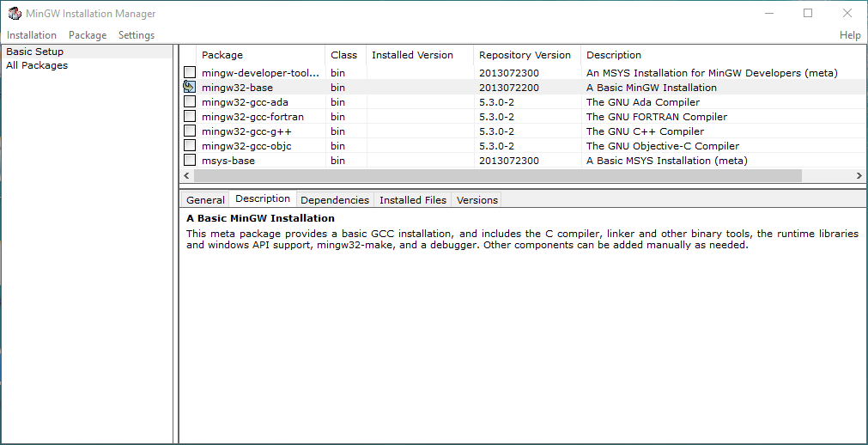Open the Help menu
This screenshot has height=445, width=868.
point(850,35)
